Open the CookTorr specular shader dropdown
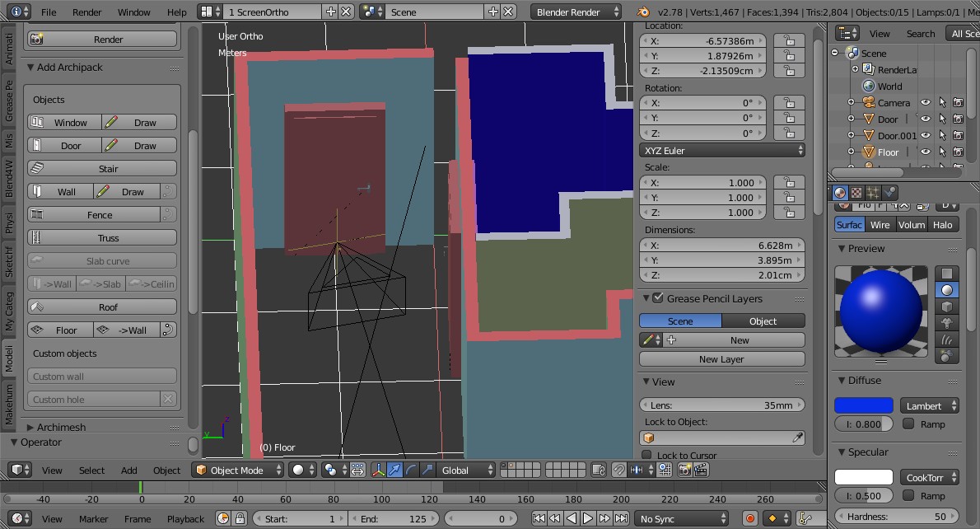This screenshot has width=980, height=529. click(930, 478)
